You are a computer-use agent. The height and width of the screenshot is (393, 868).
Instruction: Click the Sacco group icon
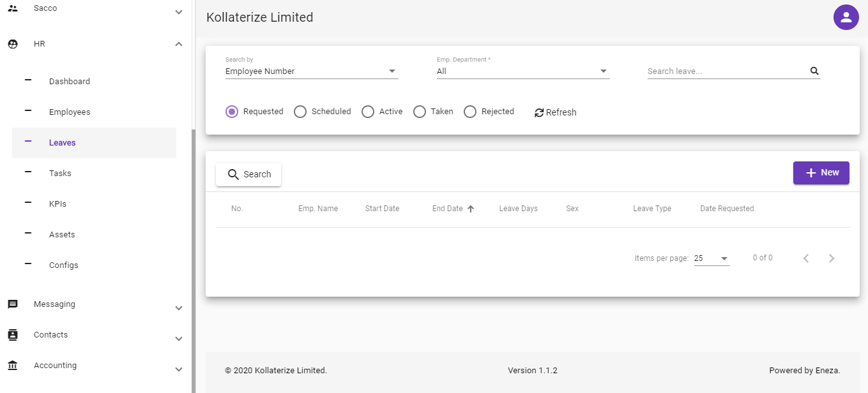pyautogui.click(x=13, y=8)
